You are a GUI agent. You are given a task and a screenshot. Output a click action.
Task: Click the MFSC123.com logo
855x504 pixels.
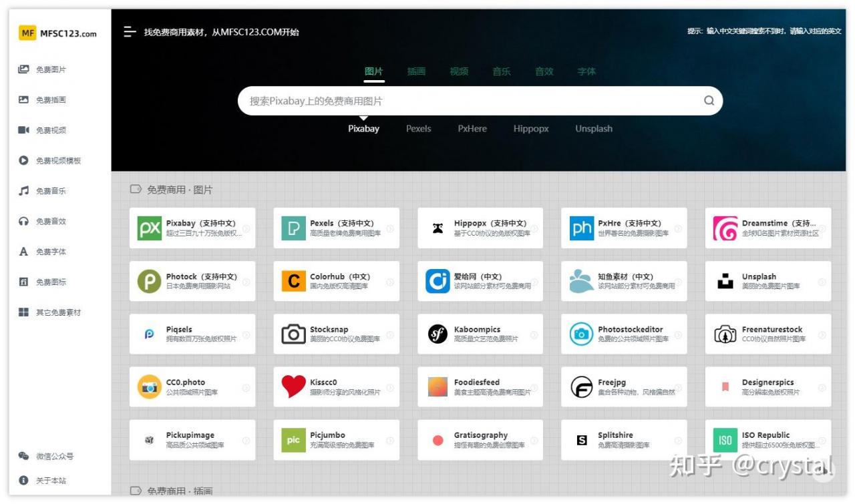pos(57,33)
